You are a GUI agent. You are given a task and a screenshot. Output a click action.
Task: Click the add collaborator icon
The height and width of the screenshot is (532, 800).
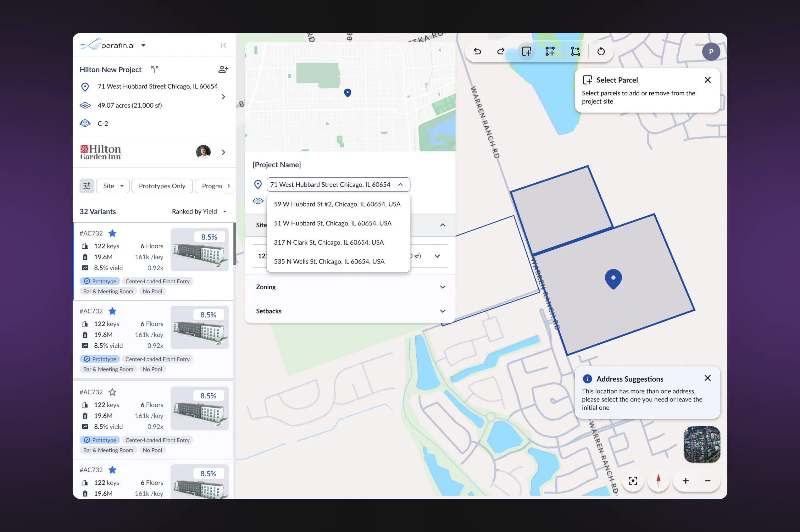(223, 69)
